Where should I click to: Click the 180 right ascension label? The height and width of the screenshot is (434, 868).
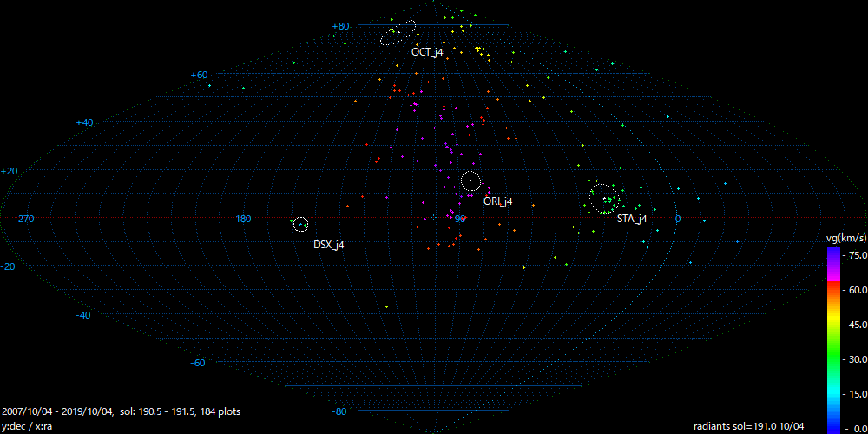243,219
